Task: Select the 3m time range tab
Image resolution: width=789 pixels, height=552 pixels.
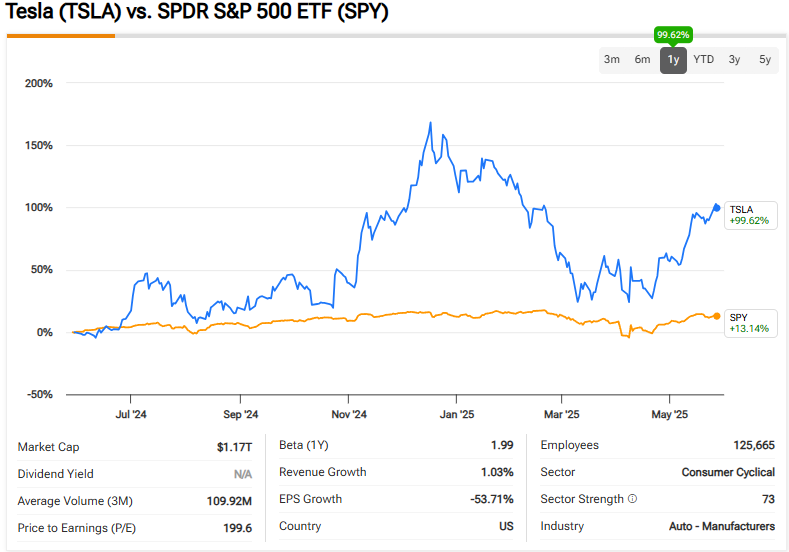Action: click(611, 59)
